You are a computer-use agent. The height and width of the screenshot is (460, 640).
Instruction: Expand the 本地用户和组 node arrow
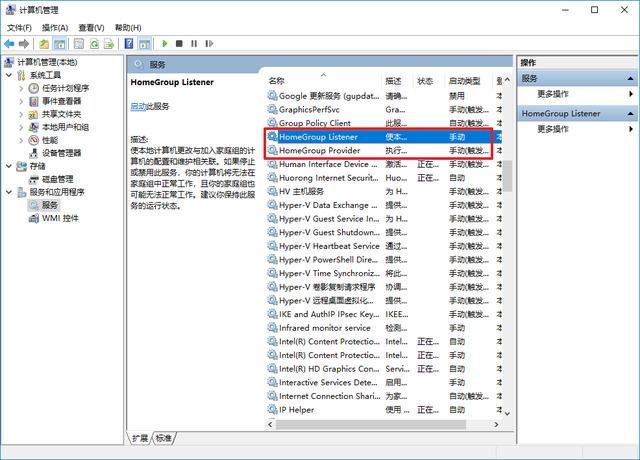[21, 127]
